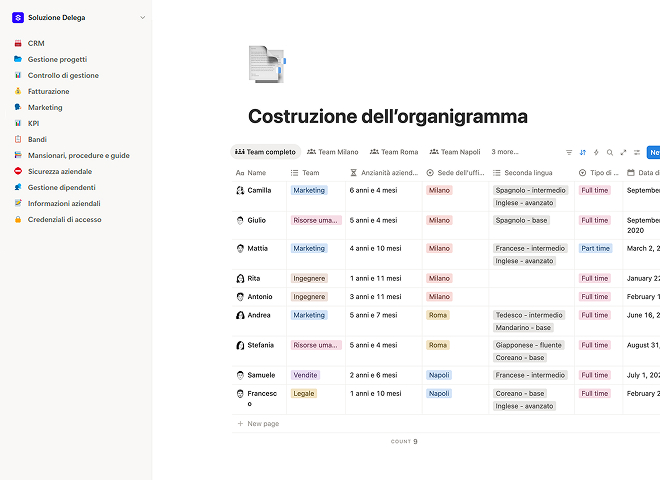660x480 pixels.
Task: Open the sort icon in database toolbar
Action: tap(583, 152)
